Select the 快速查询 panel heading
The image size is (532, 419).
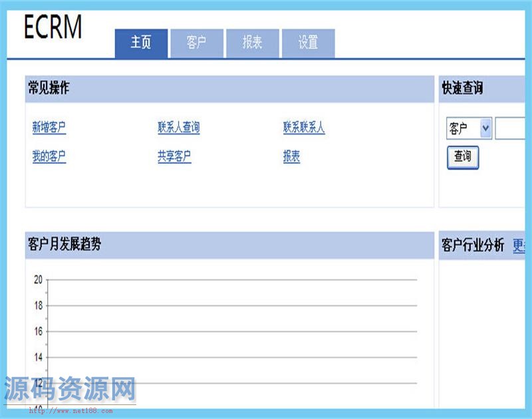point(462,88)
